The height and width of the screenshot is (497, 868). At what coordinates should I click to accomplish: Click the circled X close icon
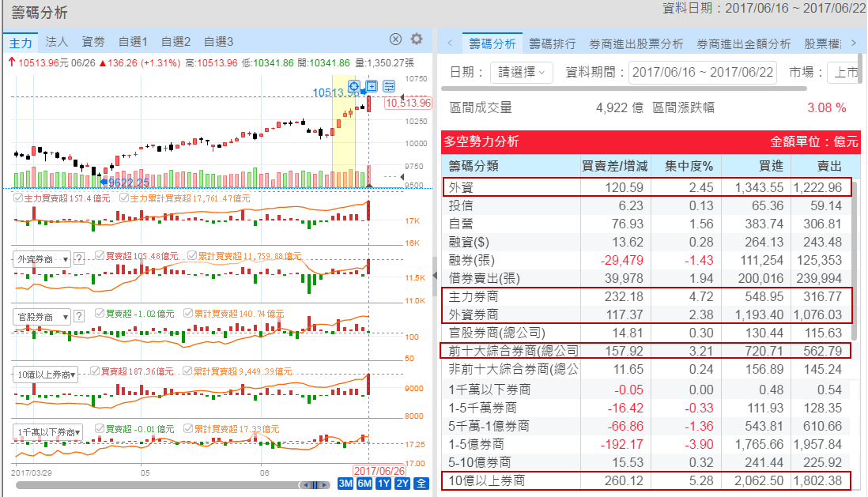(396, 40)
